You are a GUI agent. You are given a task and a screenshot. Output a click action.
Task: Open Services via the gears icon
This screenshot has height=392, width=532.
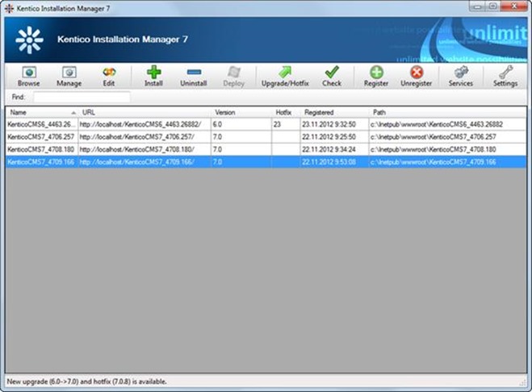[x=461, y=73]
